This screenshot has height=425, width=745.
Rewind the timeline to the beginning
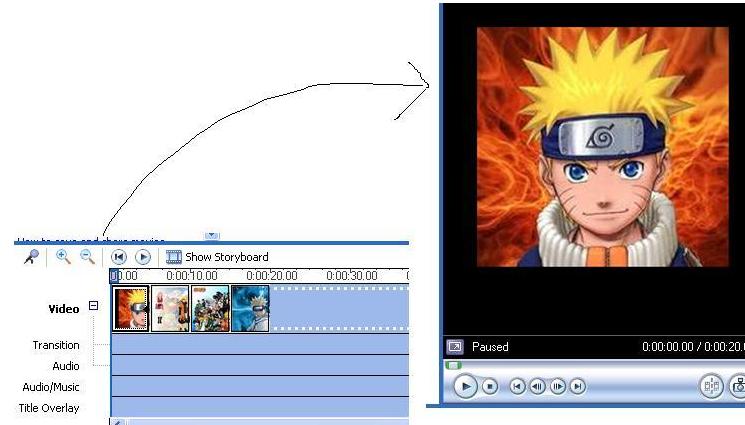click(118, 257)
